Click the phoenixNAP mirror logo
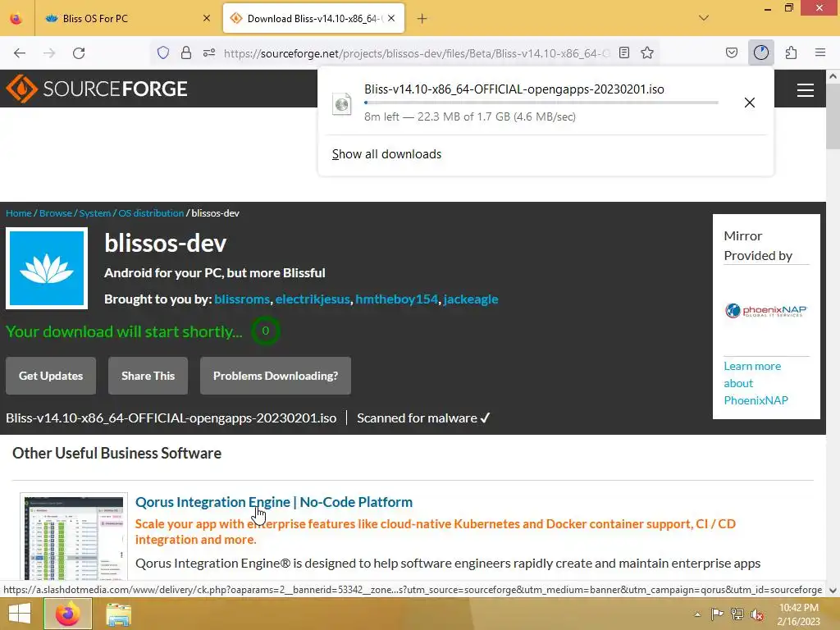This screenshot has height=630, width=840. (x=766, y=310)
